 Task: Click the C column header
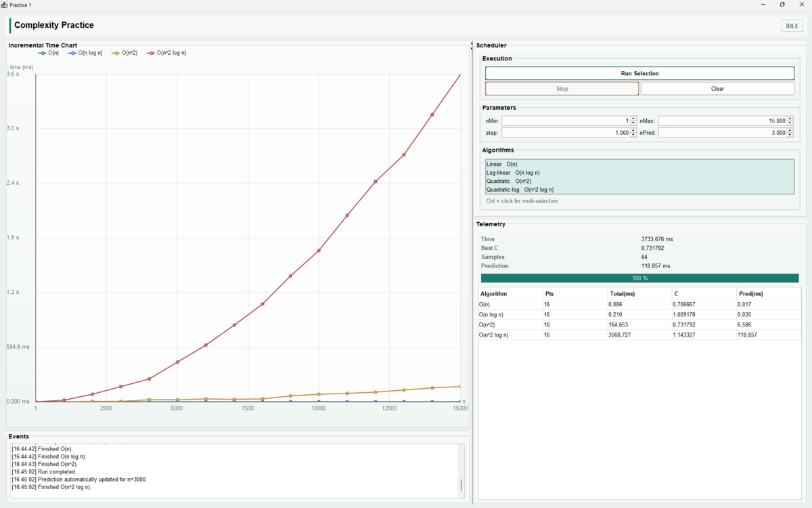click(x=704, y=294)
